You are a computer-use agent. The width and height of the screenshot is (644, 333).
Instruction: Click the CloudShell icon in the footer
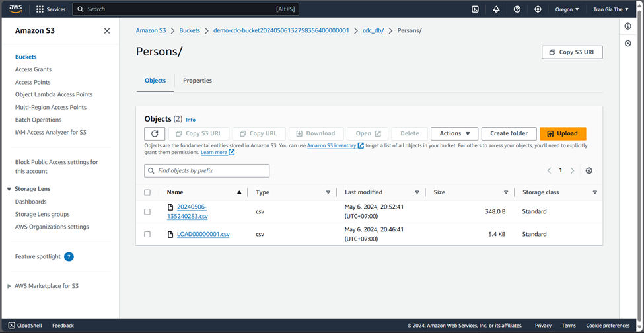pos(11,325)
